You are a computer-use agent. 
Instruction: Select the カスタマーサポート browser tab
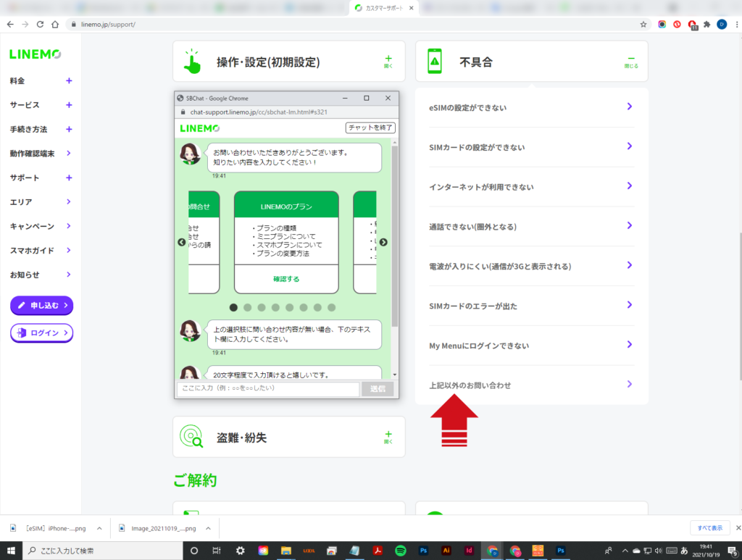point(384,8)
